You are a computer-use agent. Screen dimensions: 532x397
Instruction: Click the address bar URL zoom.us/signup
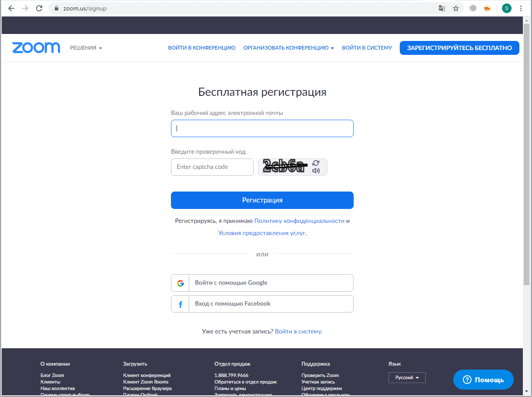pyautogui.click(x=85, y=8)
